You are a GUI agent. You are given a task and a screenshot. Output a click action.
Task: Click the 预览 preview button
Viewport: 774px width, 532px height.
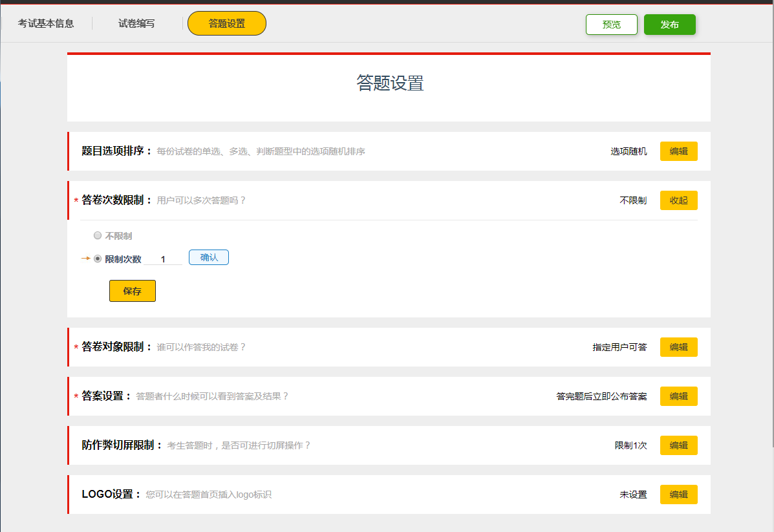pos(611,25)
